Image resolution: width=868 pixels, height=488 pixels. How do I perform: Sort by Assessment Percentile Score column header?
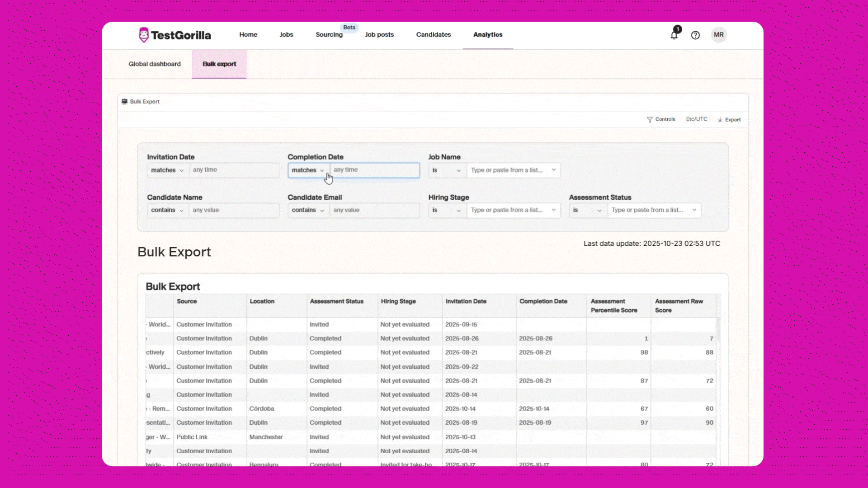pyautogui.click(x=614, y=306)
